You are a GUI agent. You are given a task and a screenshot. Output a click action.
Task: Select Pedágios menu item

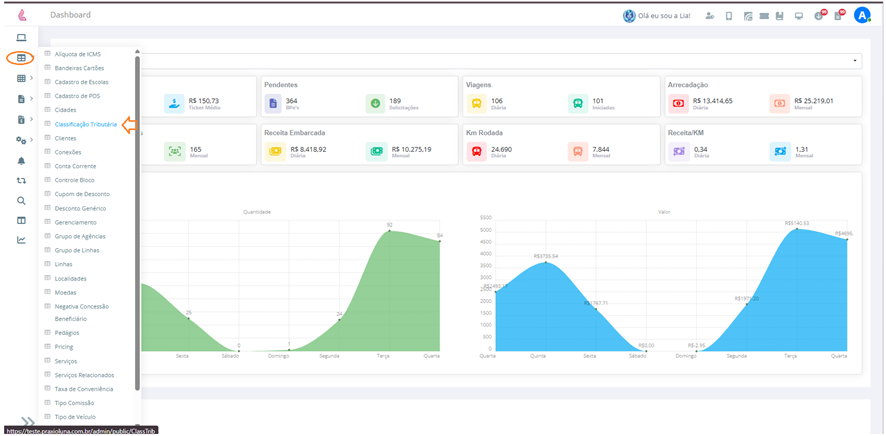point(67,333)
